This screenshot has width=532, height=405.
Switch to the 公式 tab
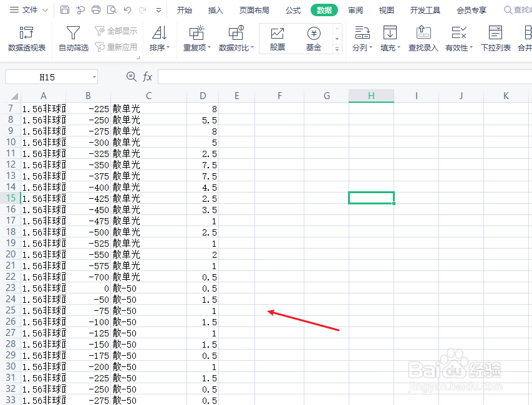tap(293, 11)
